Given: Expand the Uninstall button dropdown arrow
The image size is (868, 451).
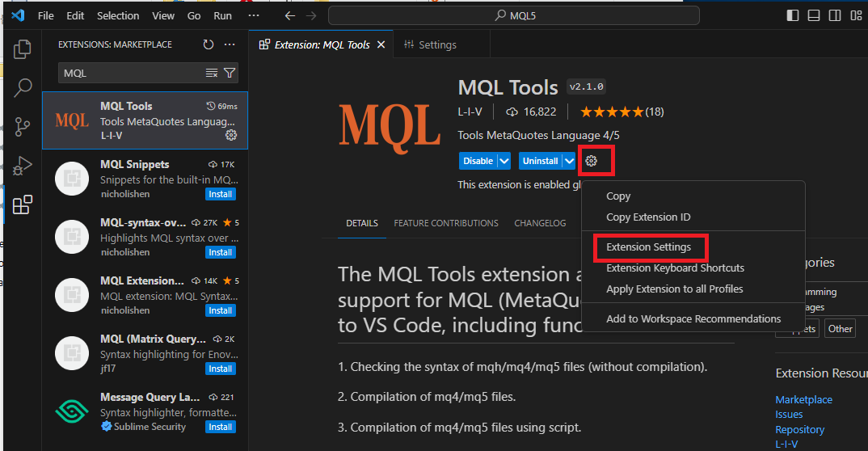Looking at the screenshot, I should (x=569, y=161).
